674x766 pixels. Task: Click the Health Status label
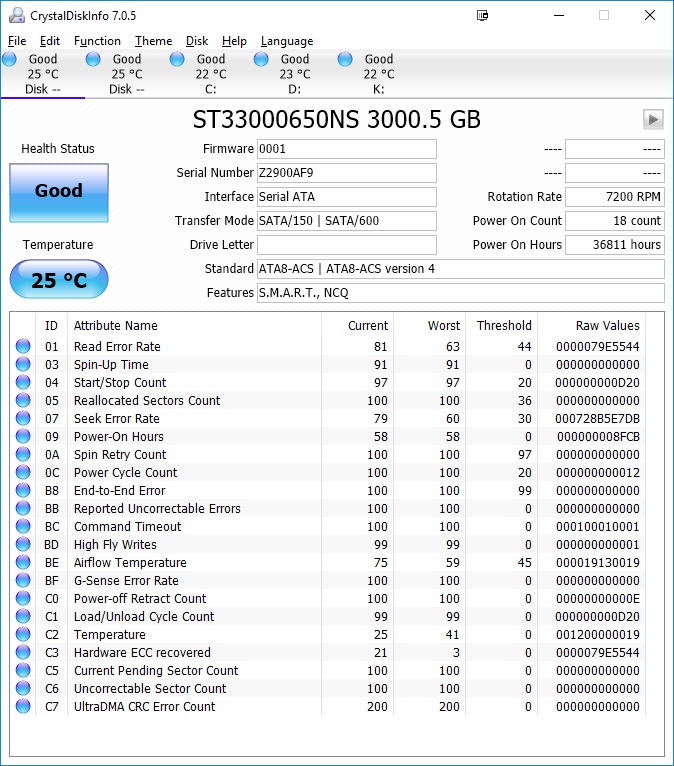tap(58, 149)
